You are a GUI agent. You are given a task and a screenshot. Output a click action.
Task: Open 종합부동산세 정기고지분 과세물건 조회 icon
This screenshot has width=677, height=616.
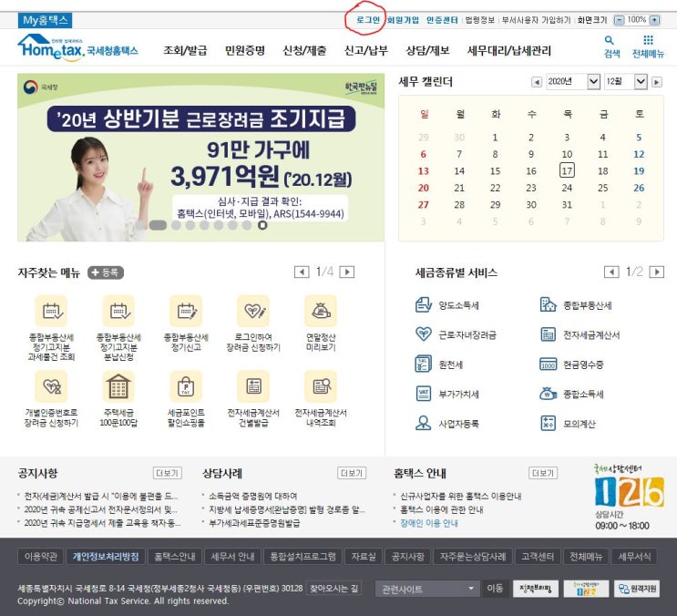point(51,311)
